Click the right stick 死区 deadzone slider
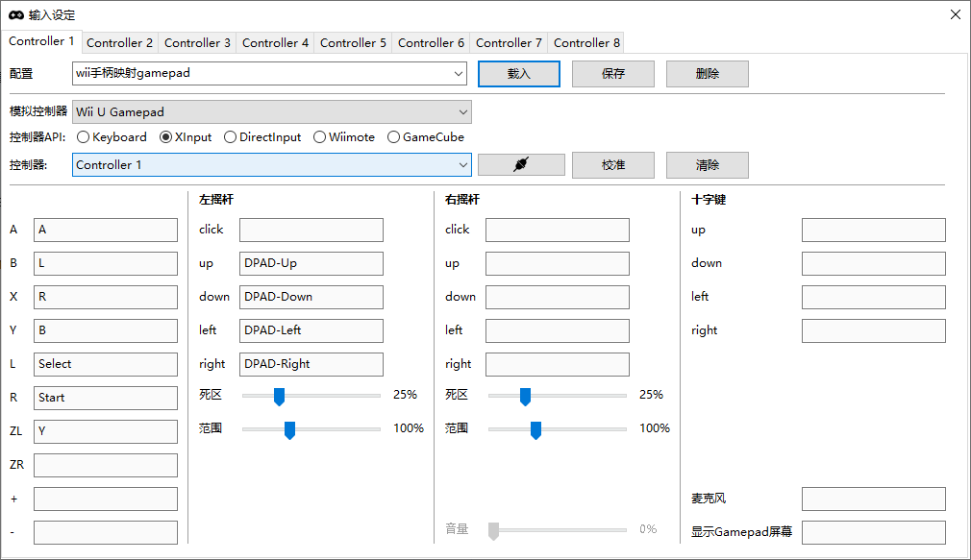This screenshot has height=560, width=971. point(558,396)
